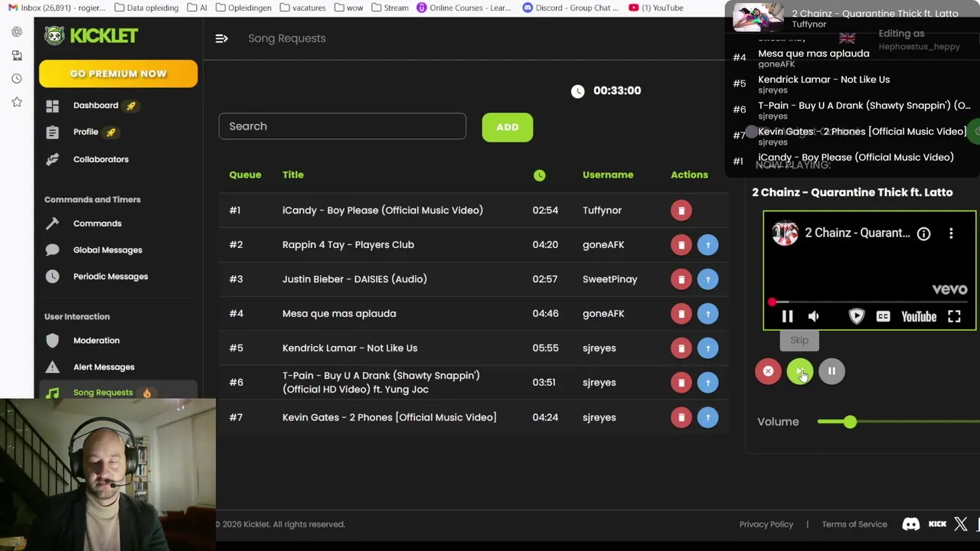Open the Online Courses bookmark
Screen dimensions: 980x551
464,8
